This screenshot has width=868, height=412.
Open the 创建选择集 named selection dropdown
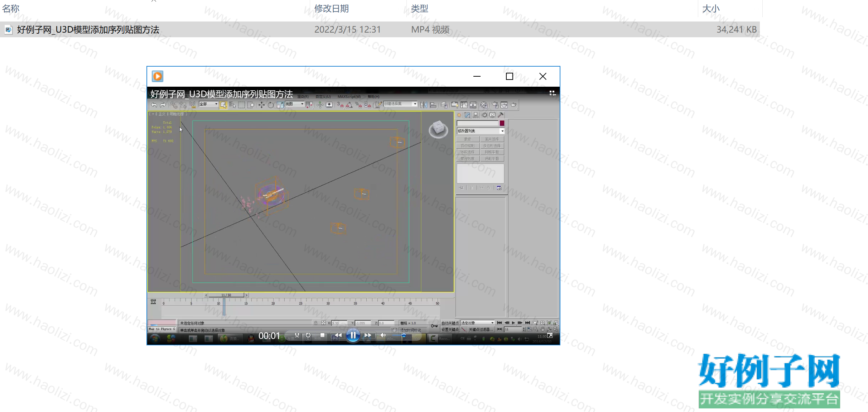pyautogui.click(x=401, y=104)
